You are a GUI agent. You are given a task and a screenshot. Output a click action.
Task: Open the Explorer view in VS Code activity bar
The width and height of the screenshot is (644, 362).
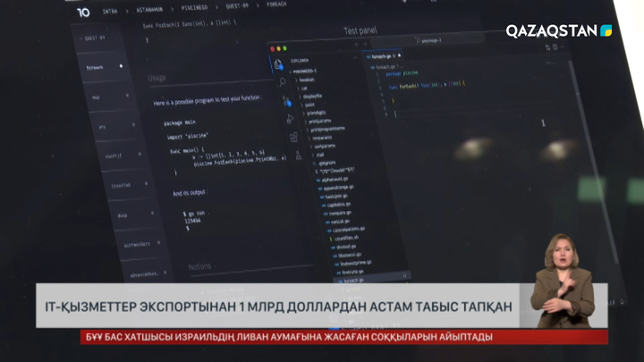click(278, 64)
